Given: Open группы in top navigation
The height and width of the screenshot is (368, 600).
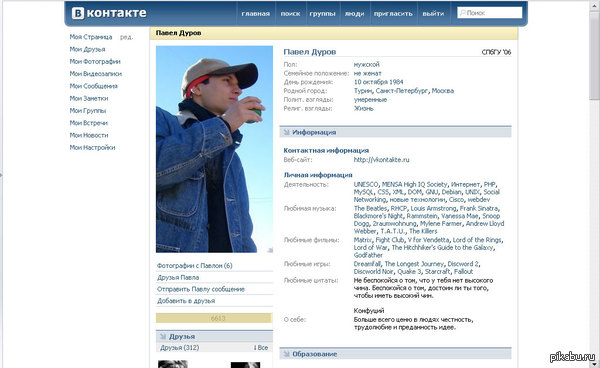Looking at the screenshot, I should click(x=322, y=13).
